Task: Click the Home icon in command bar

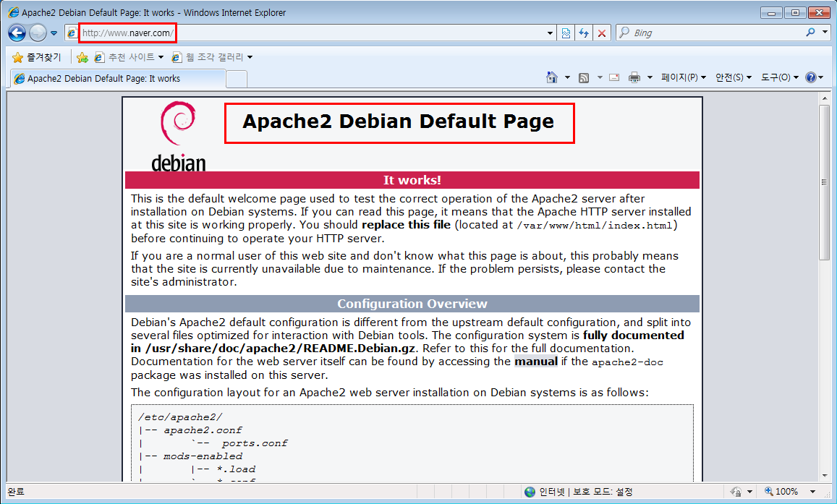Action: tap(552, 77)
